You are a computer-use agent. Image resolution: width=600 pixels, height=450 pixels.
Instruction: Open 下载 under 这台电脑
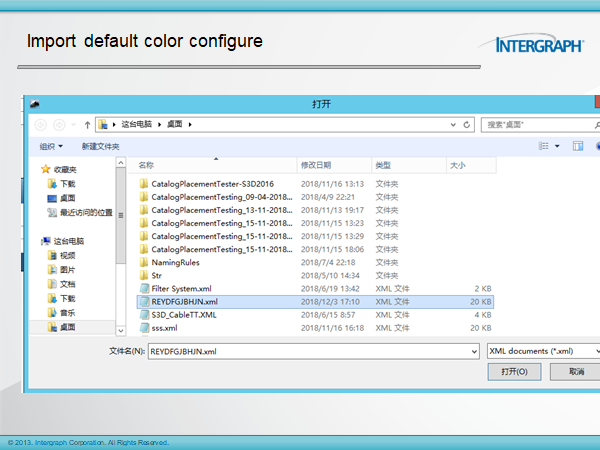pyautogui.click(x=62, y=298)
